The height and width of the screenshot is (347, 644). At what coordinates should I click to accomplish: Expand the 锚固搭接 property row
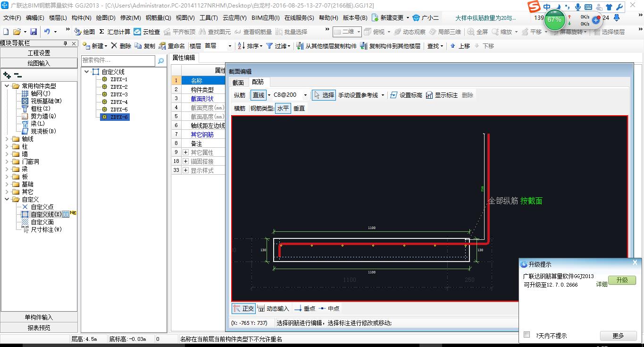tap(186, 161)
